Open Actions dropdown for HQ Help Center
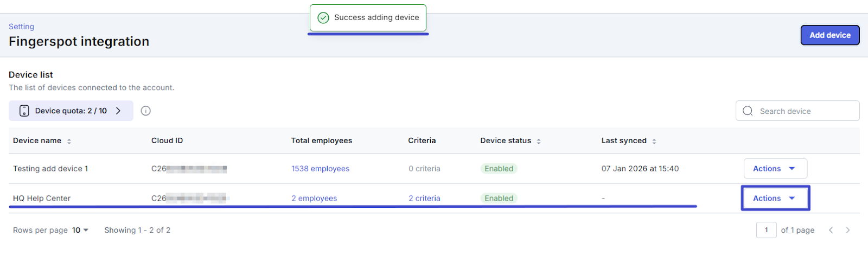Screen dimensions: 868x256 [x=775, y=199]
